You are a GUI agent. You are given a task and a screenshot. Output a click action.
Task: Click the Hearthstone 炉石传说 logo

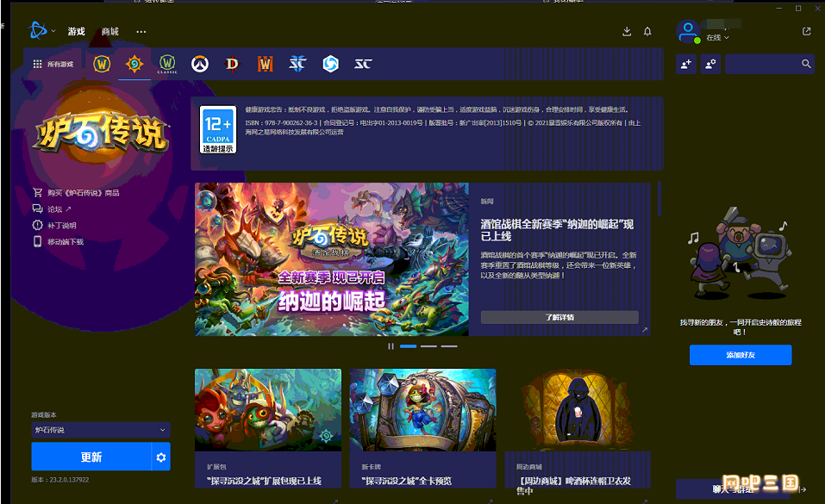102,133
